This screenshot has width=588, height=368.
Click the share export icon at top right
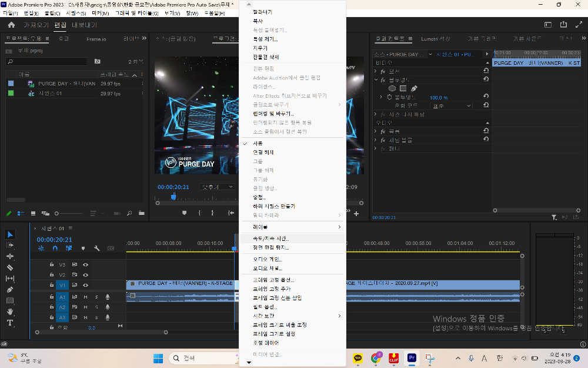point(563,25)
